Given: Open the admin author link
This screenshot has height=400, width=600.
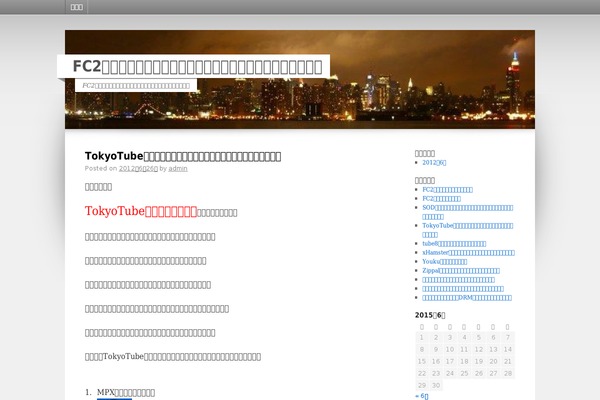Looking at the screenshot, I should click(x=178, y=168).
